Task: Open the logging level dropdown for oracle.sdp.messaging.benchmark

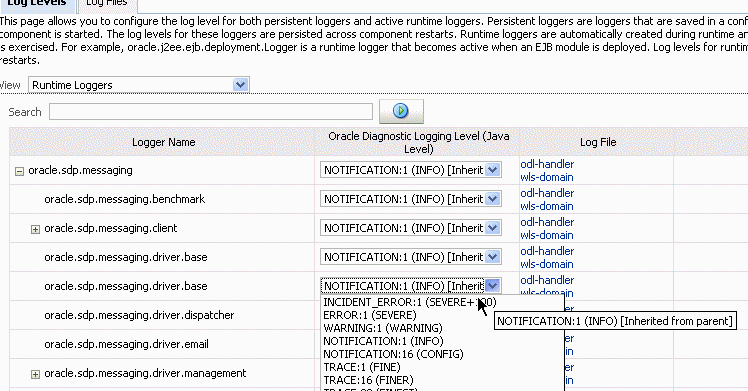Action: pos(411,199)
